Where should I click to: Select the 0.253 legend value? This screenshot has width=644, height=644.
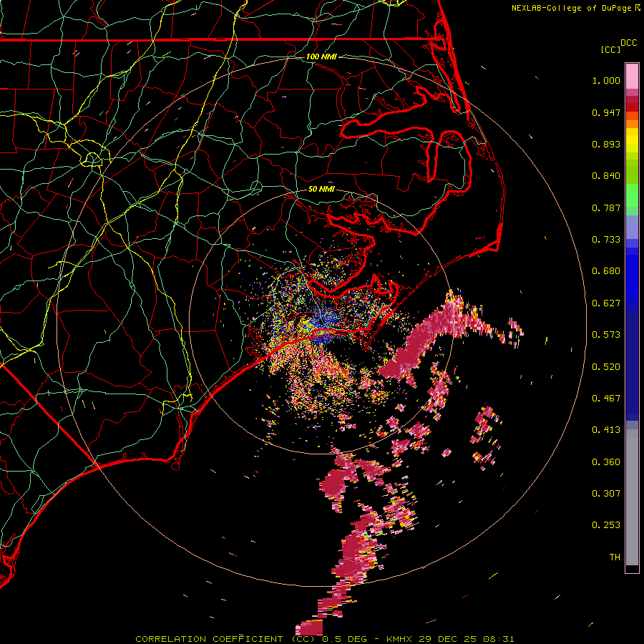606,525
